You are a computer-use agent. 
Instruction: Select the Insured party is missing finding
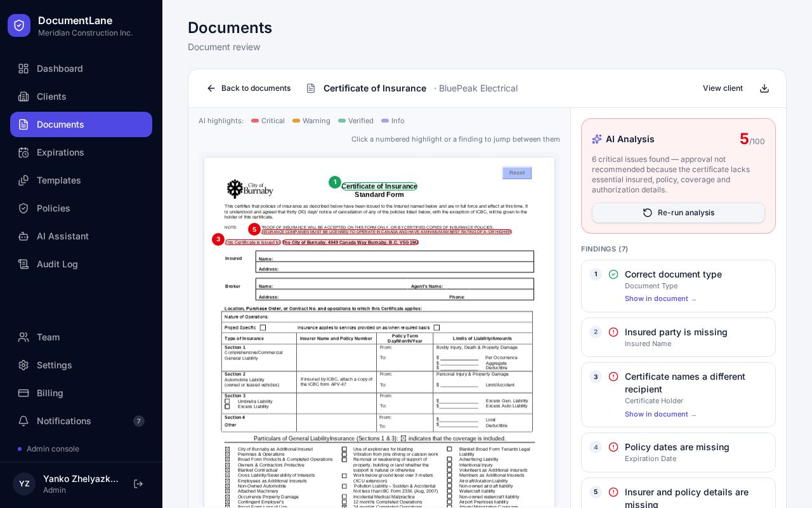678,337
